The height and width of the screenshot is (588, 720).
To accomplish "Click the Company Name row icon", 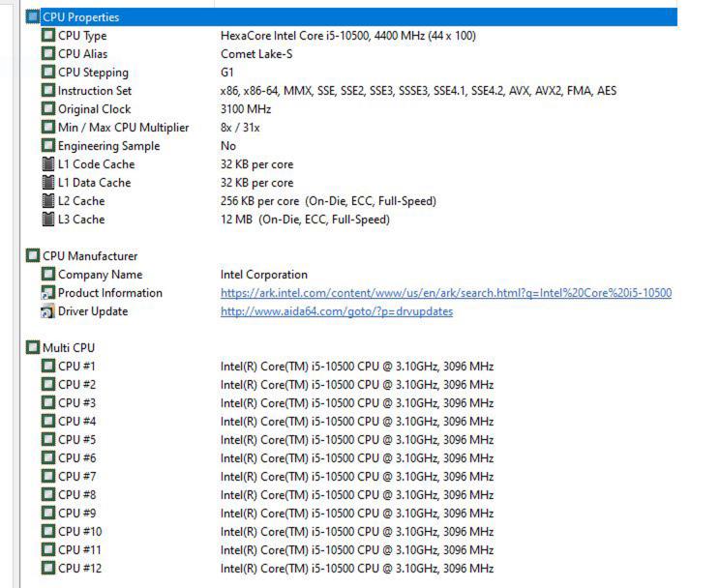I will tap(47, 274).
